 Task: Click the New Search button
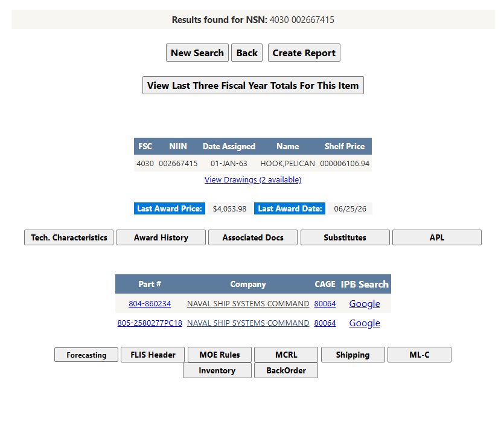(x=197, y=53)
